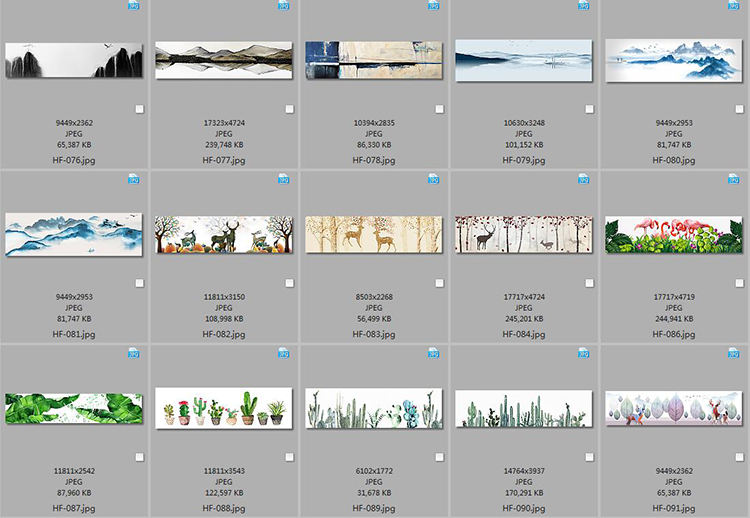The height and width of the screenshot is (518, 750).
Task: Click the blue badge icon above HF-085 flamingo image
Action: 733,179
